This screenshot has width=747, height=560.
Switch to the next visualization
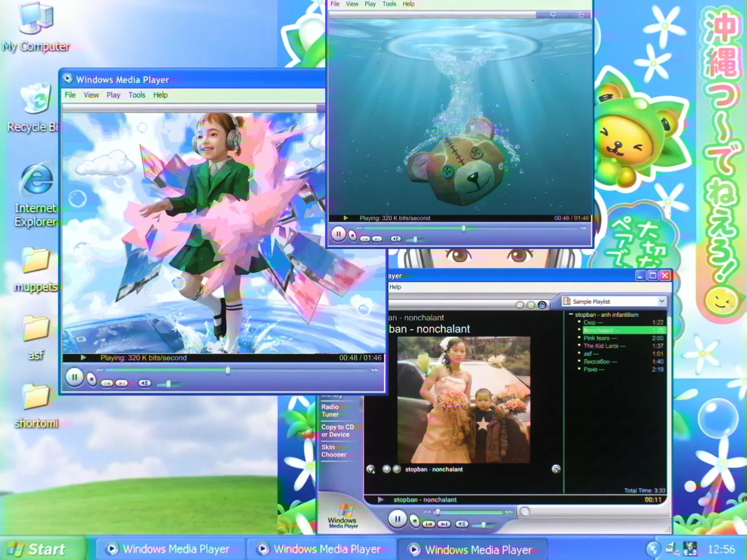point(397,469)
